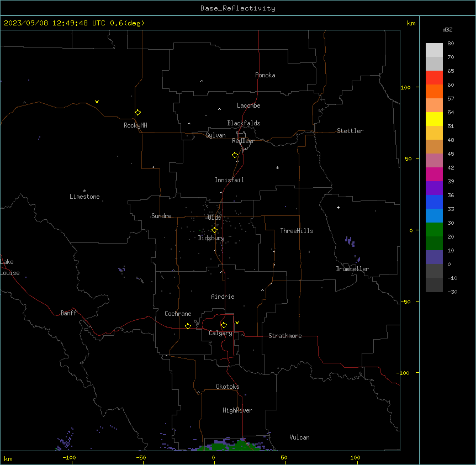The height and width of the screenshot is (465, 476).
Task: Click the Stettler town label
Action: pyautogui.click(x=350, y=131)
